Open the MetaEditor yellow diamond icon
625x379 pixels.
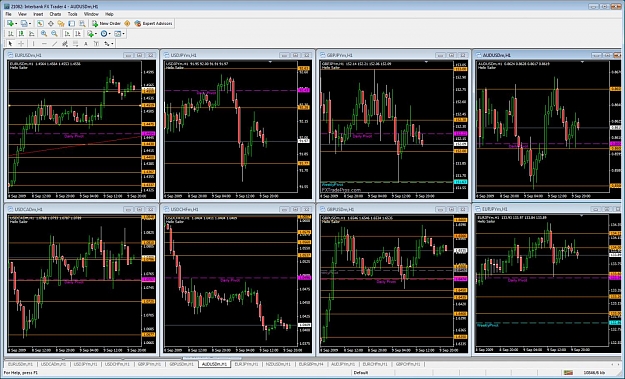pyautogui.click(x=127, y=24)
